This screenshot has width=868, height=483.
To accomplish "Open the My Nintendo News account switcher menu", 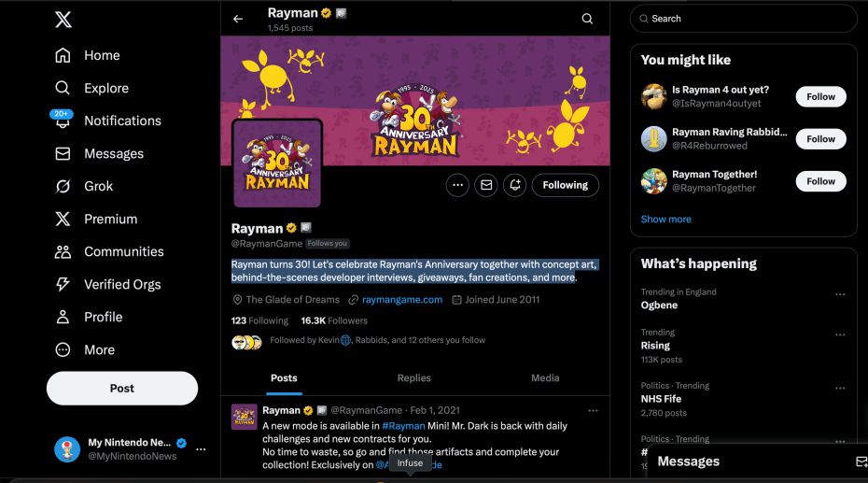I will pos(201,449).
